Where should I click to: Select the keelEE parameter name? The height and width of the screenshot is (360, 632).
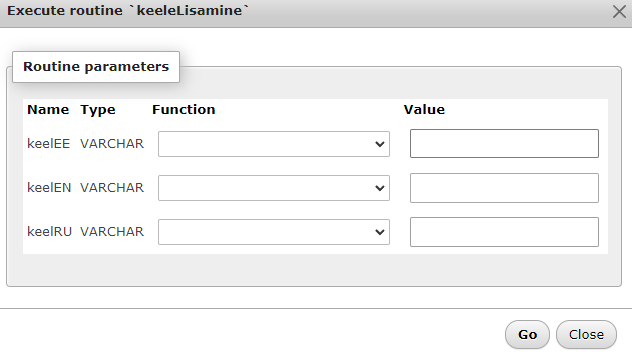[48, 144]
